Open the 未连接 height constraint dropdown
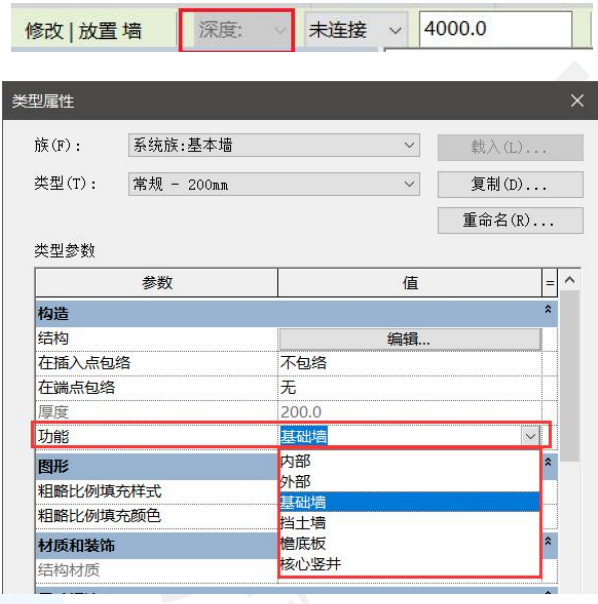Viewport: 598px width, 604px height. (356, 30)
